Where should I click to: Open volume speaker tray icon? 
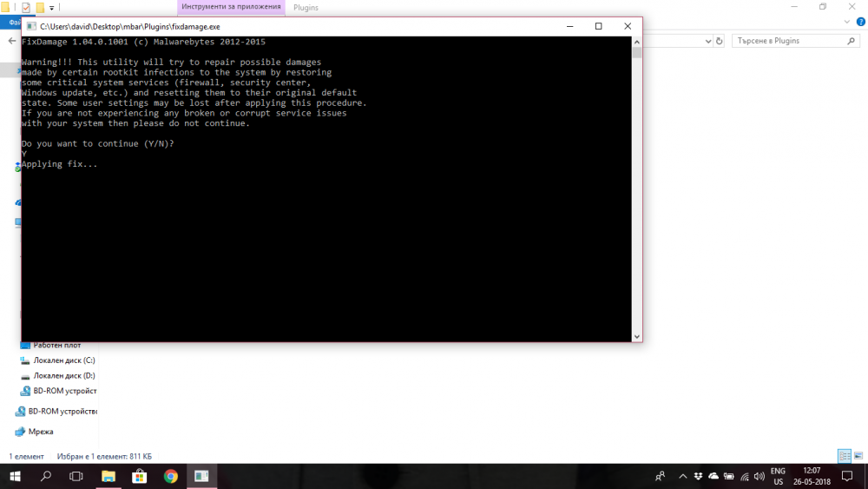[759, 476]
